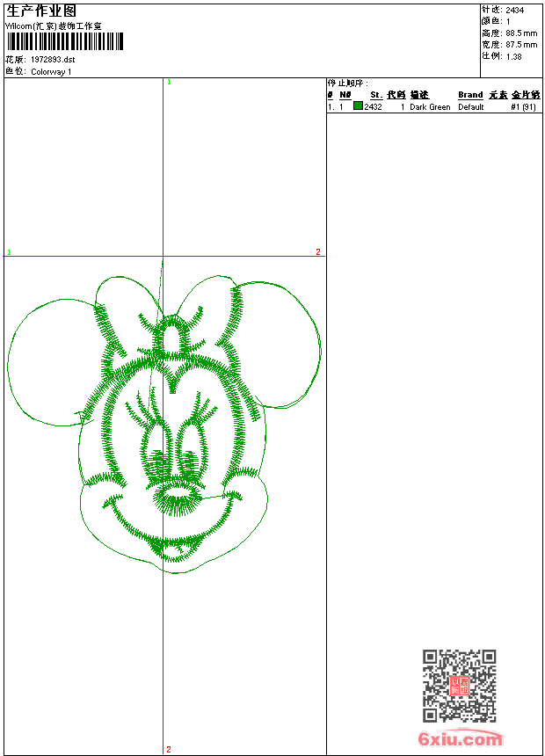Click the stitch count value 2434

[x=515, y=10]
